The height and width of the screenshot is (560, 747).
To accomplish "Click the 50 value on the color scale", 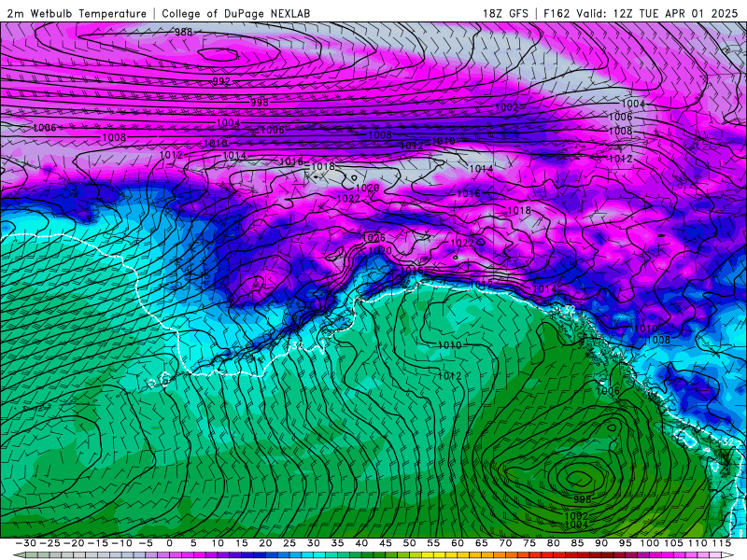I will click(409, 543).
